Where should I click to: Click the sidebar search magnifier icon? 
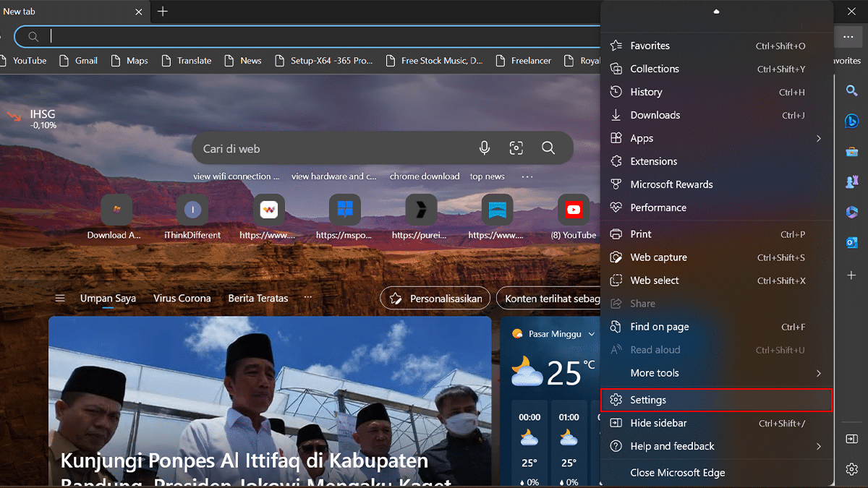click(851, 90)
